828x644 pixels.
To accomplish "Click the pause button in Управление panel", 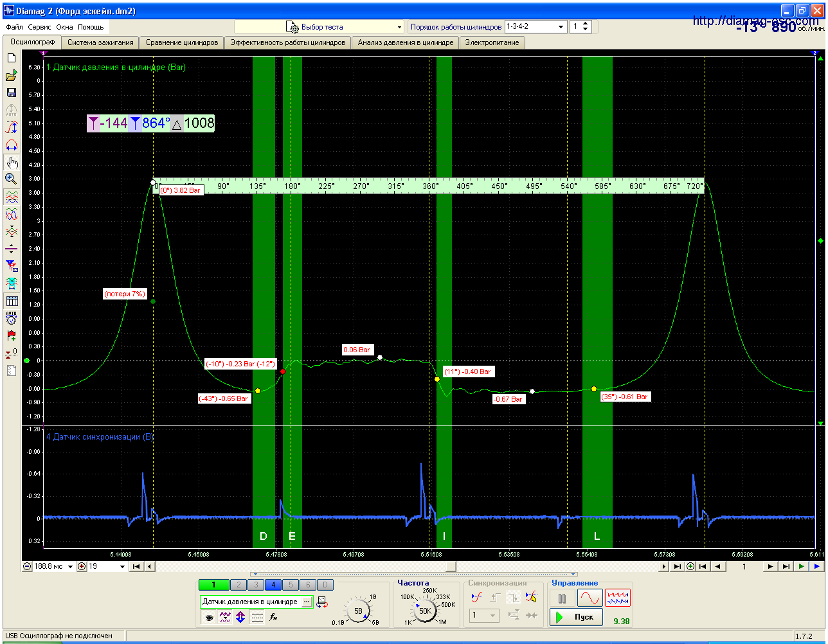I will 562,598.
